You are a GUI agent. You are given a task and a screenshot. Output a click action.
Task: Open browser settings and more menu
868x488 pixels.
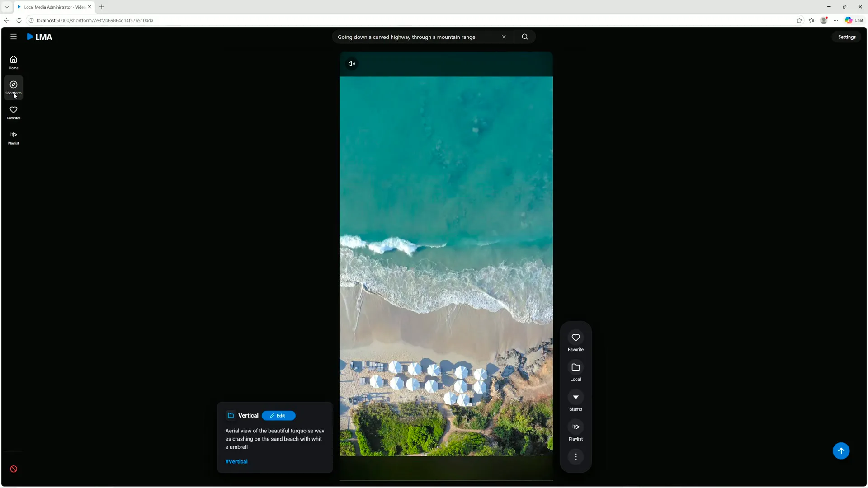pos(836,20)
